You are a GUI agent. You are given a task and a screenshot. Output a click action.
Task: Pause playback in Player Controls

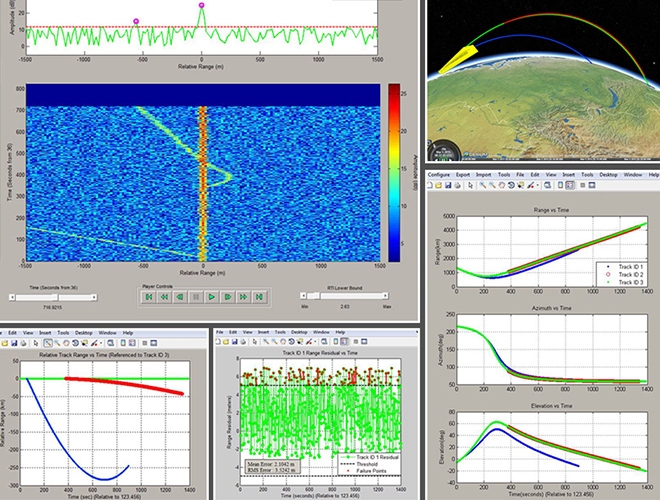click(x=196, y=297)
